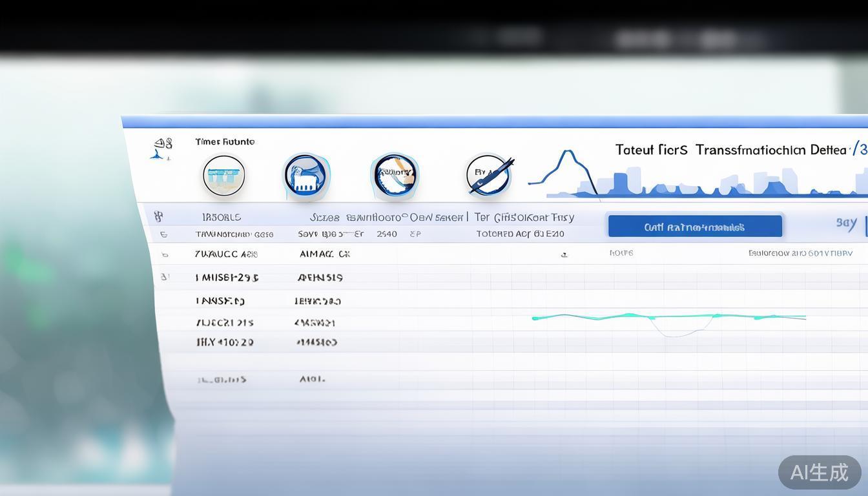Select the blue building circular icon

pos(306,176)
